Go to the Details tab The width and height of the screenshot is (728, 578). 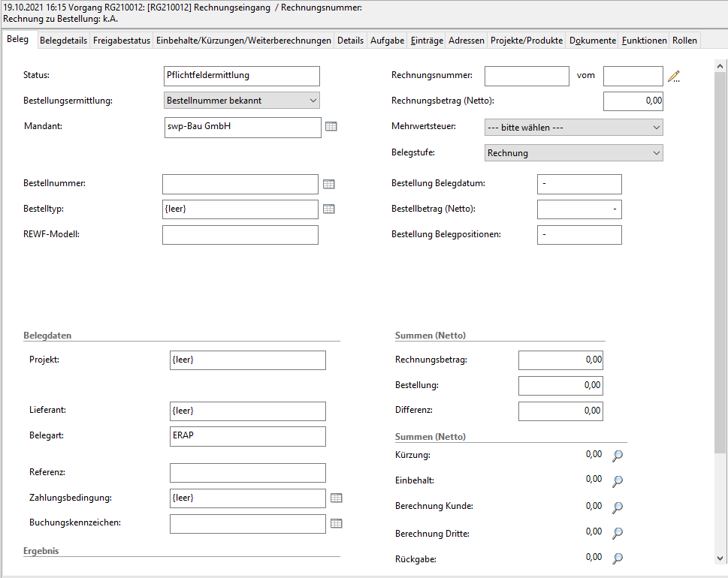click(351, 41)
